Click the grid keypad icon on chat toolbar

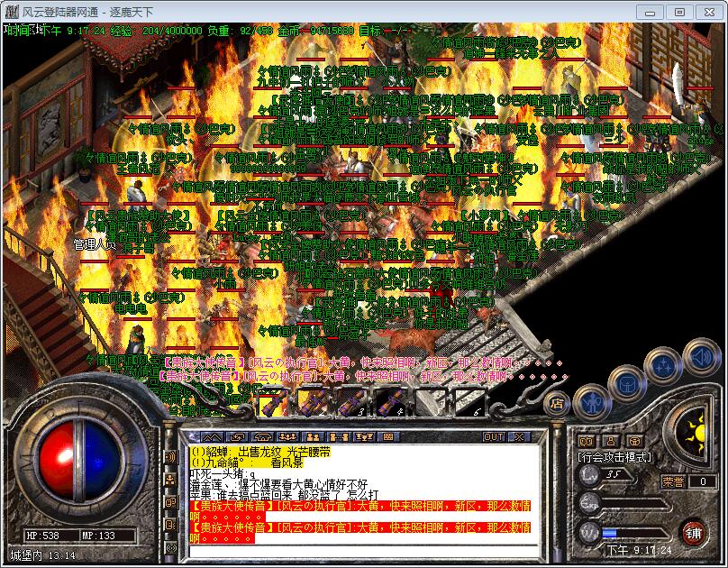pos(388,436)
